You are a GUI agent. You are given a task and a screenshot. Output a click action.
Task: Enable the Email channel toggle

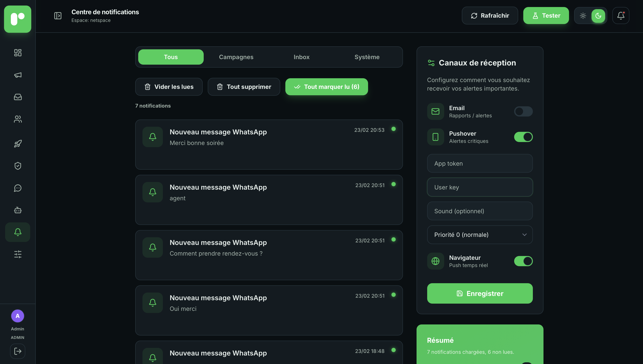point(523,111)
